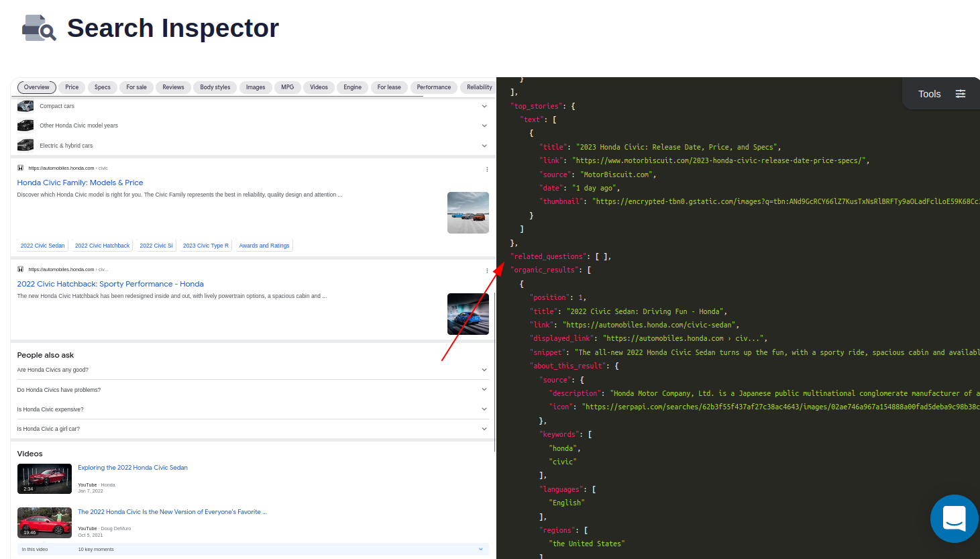Expand 'Do Honda Civics have problems?' question
Viewport: 980px width, 559px height.
point(484,389)
